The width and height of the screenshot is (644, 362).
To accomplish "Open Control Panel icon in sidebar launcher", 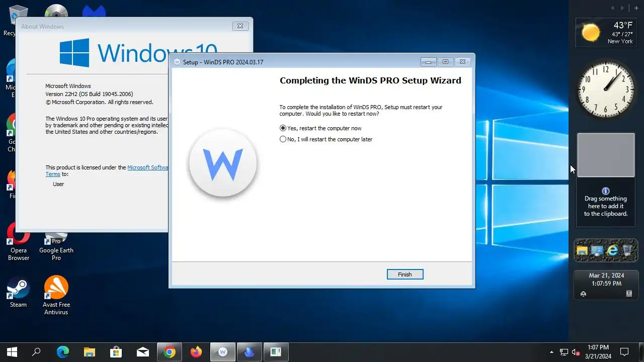I will coord(597,250).
